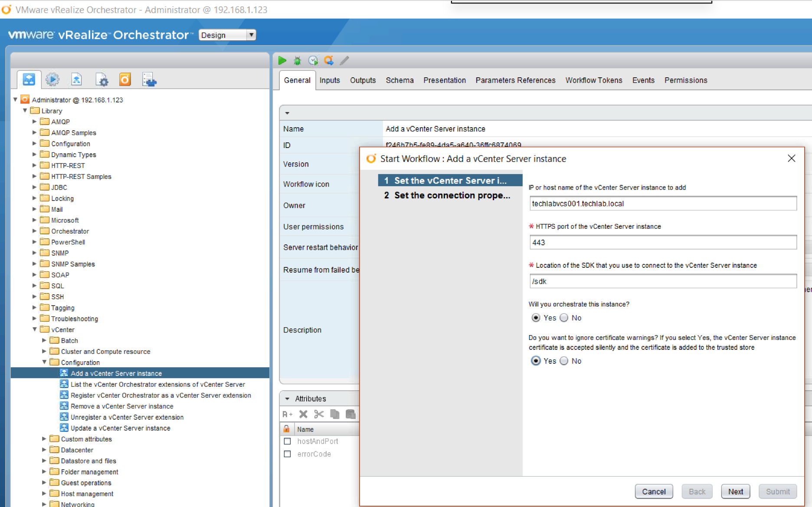Select No for orchestrate this instance
This screenshot has height=507, width=812.
564,318
